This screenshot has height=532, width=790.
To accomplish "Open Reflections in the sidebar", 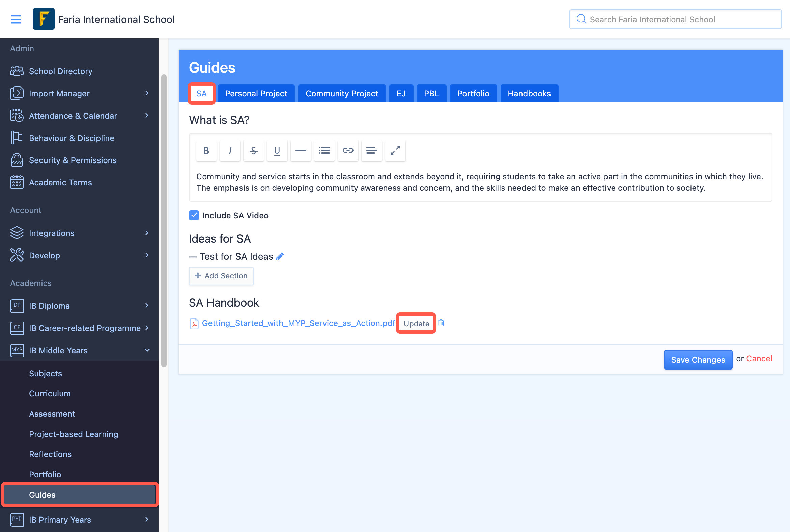I will click(x=50, y=454).
